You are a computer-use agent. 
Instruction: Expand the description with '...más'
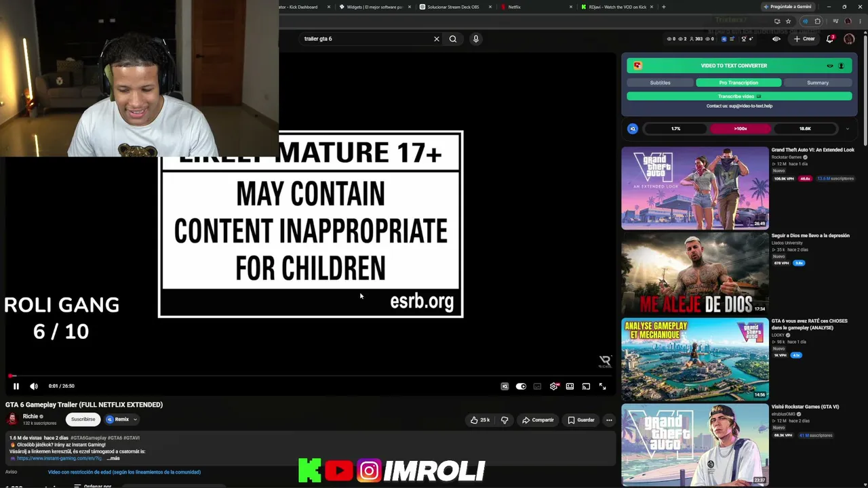click(114, 458)
